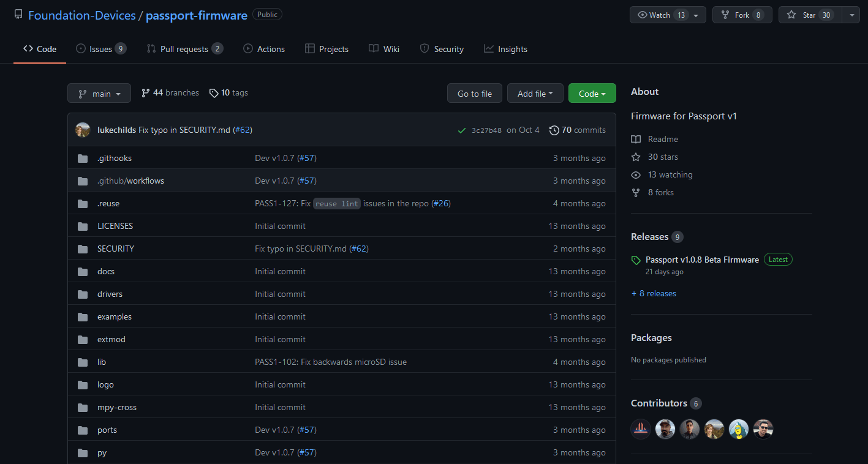Open the Foundation-Devices organization link
Image resolution: width=868 pixels, height=464 pixels.
82,15
